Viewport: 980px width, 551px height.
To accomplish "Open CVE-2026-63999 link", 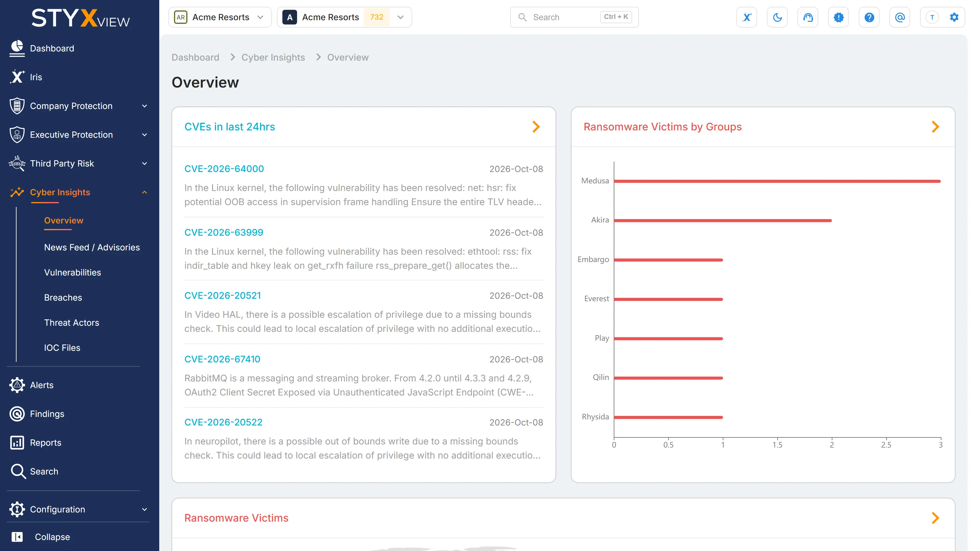I will coord(224,232).
